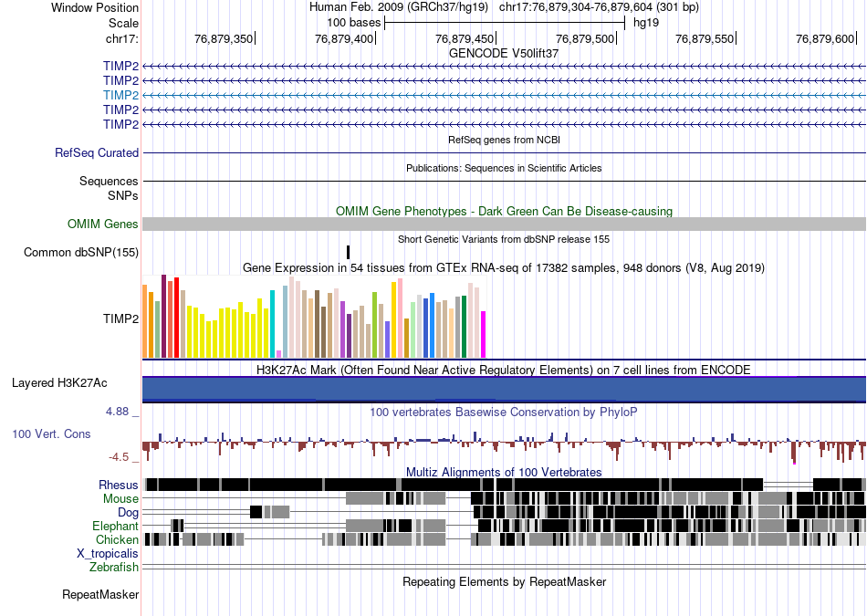Select the Mouse alignment label
Viewport: 867px width, 616px height.
click(120, 499)
